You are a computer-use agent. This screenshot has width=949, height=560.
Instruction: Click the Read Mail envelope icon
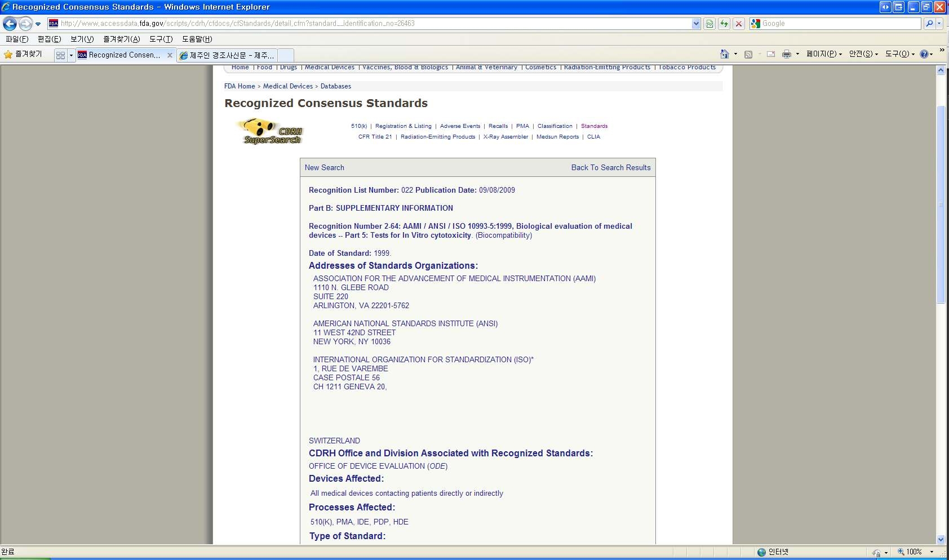point(771,54)
